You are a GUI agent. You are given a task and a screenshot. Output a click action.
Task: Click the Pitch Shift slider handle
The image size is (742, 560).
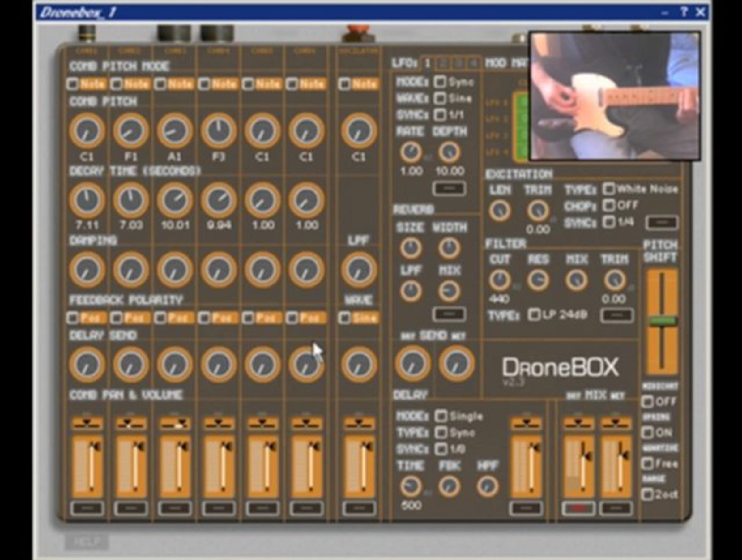(x=662, y=322)
